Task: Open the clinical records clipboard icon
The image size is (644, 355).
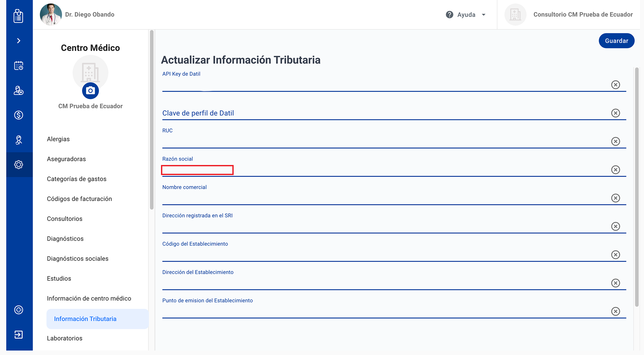Action: tap(18, 16)
